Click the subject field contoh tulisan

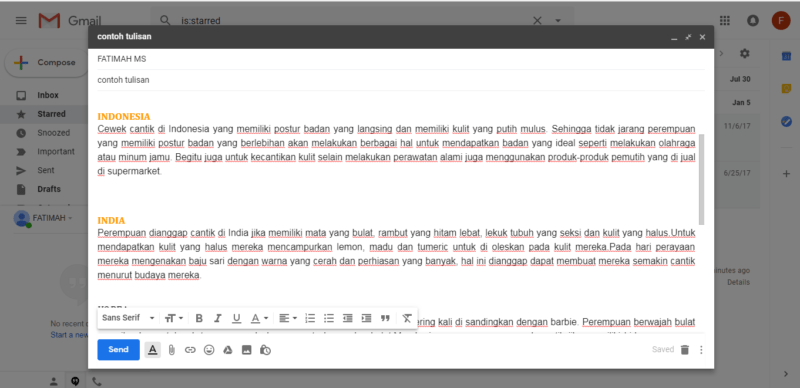pyautogui.click(x=401, y=80)
